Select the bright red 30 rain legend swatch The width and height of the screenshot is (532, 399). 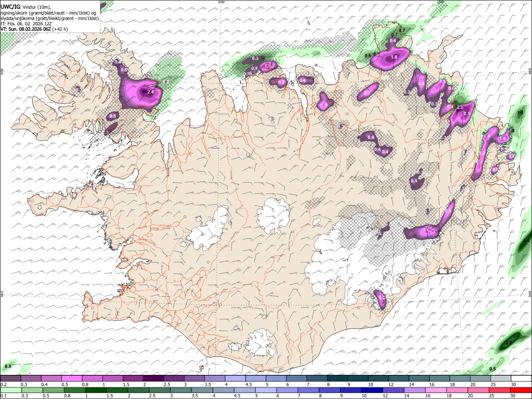point(521,390)
